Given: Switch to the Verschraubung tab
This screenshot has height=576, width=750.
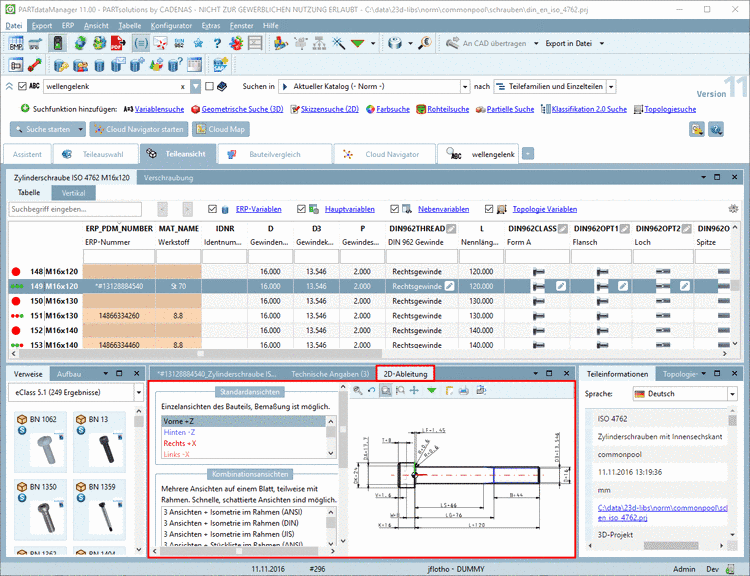Looking at the screenshot, I should coord(168,178).
